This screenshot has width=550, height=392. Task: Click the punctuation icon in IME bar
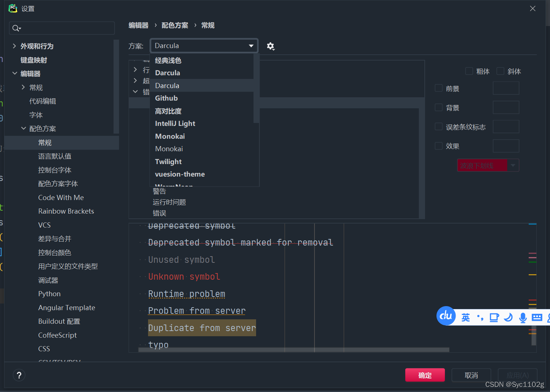click(x=480, y=317)
